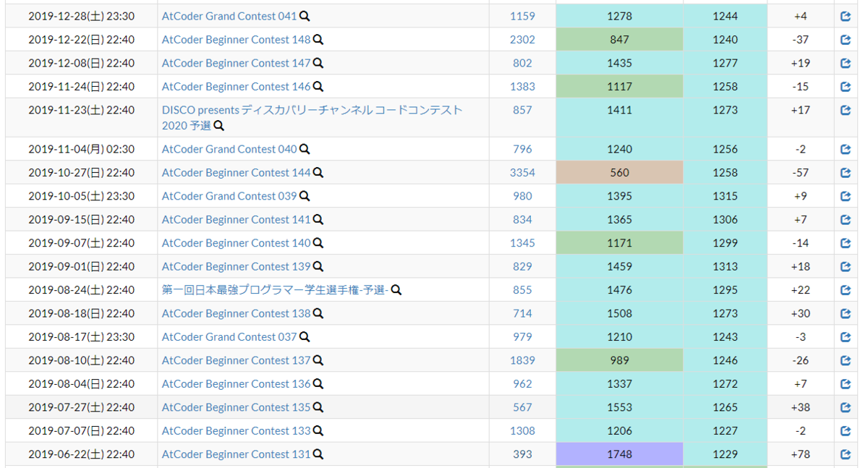
Task: Open the AtCoder Beginner Contest 144 link
Action: [236, 173]
